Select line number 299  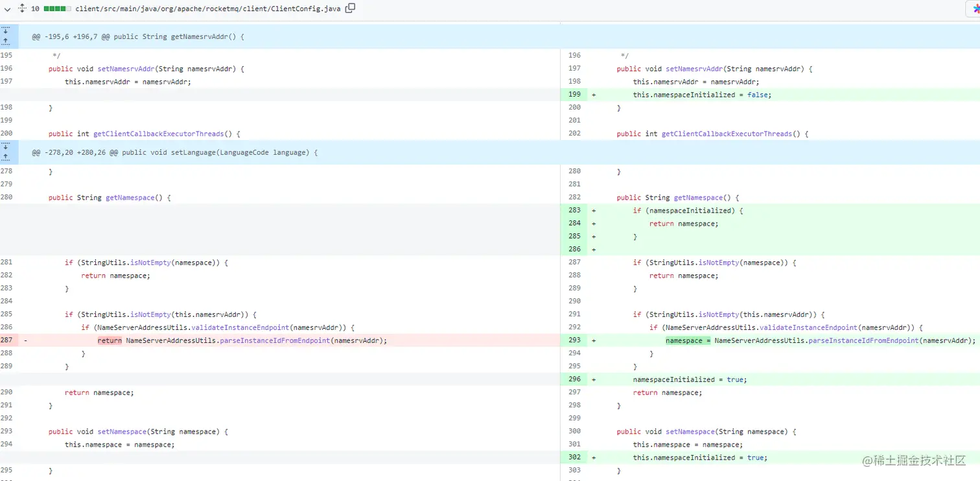click(x=574, y=417)
